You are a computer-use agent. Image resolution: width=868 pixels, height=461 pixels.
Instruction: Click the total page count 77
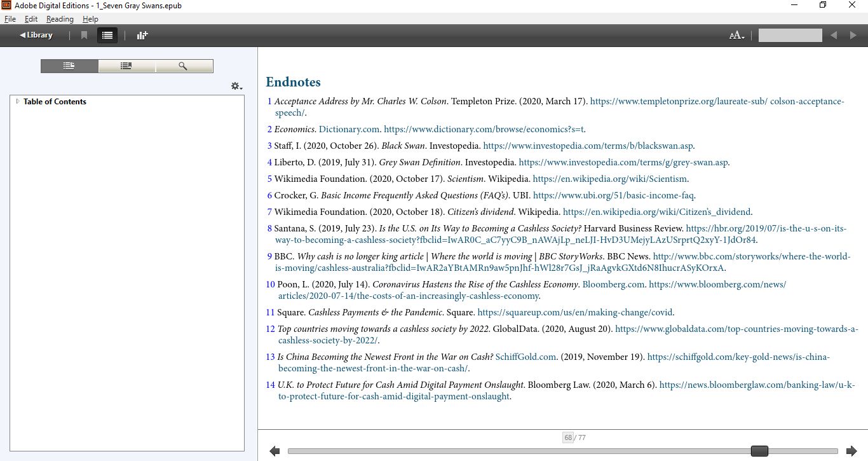tap(581, 437)
